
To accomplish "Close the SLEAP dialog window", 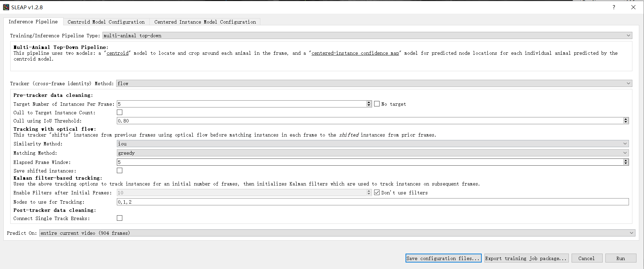I will [633, 7].
